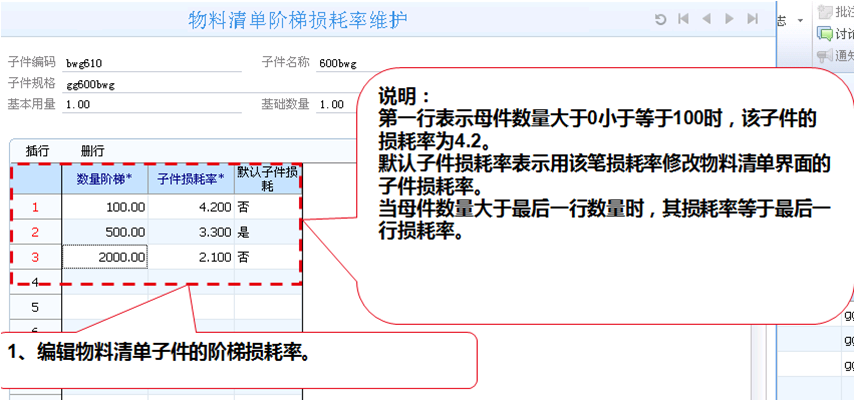Toggle 默认子件损耗 cell in row 1

267,207
